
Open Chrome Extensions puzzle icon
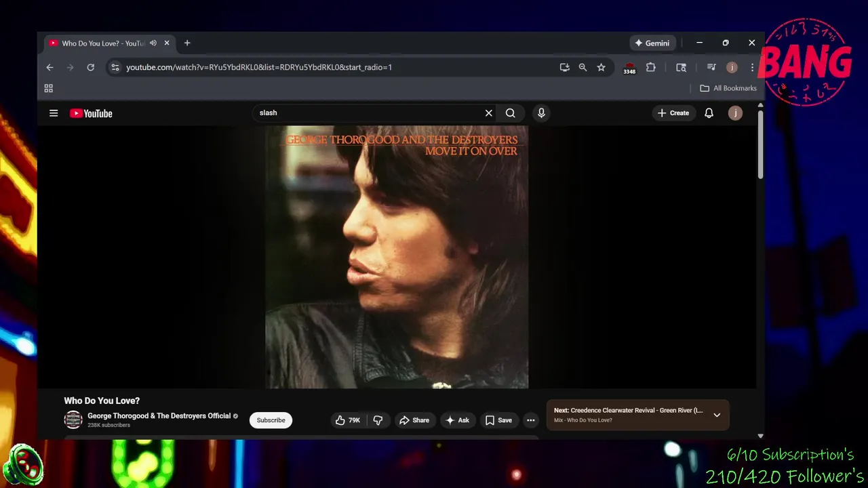pyautogui.click(x=651, y=67)
